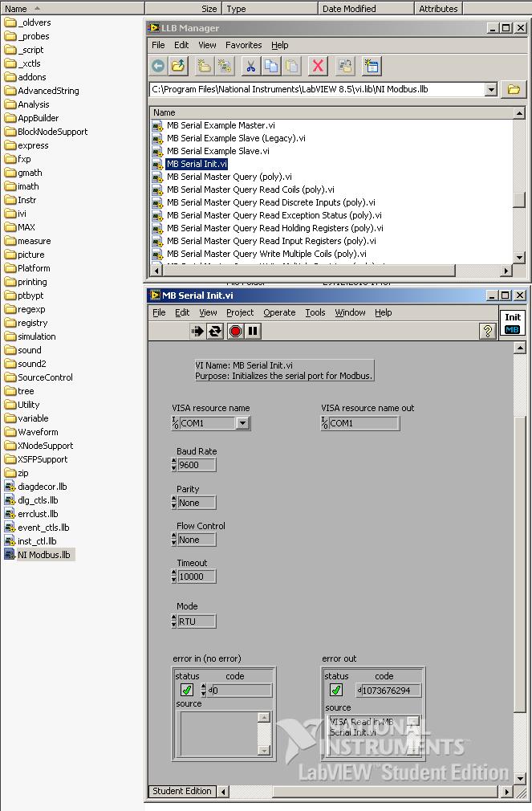
Task: Click the Run arrow in MB Serial Init
Action: 197,331
